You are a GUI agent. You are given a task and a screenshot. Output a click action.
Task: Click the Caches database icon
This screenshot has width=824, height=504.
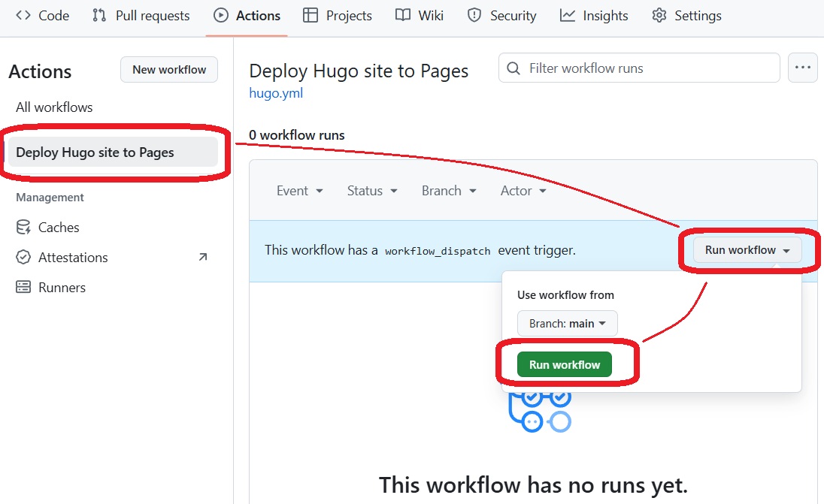point(24,228)
